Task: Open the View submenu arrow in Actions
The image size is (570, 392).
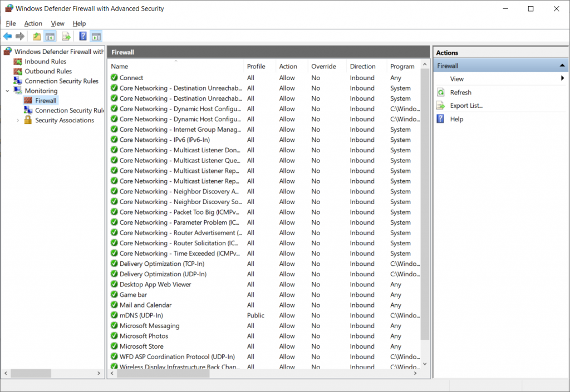Action: point(562,78)
